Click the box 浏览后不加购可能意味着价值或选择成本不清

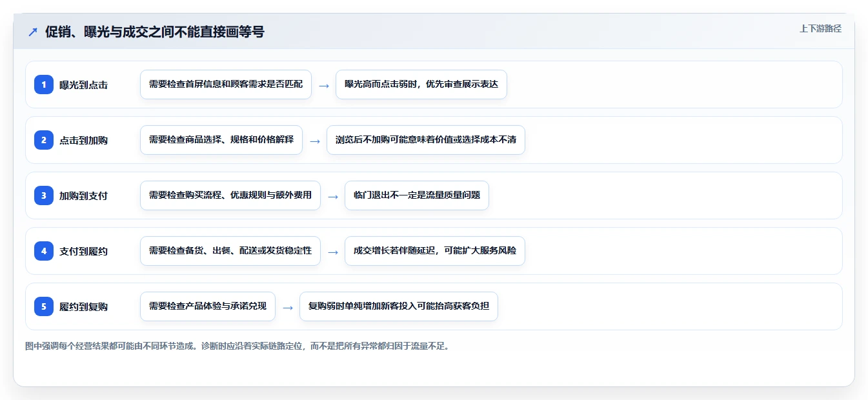coord(426,140)
